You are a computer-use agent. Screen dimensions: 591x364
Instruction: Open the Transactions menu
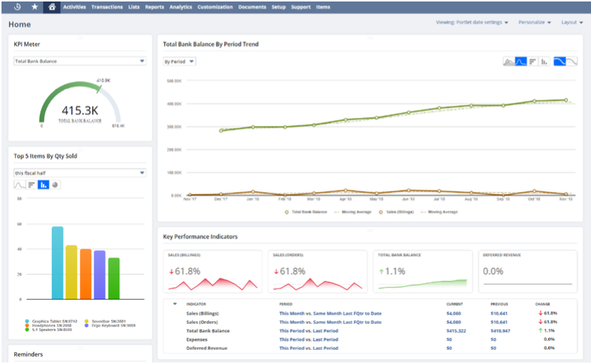(107, 7)
